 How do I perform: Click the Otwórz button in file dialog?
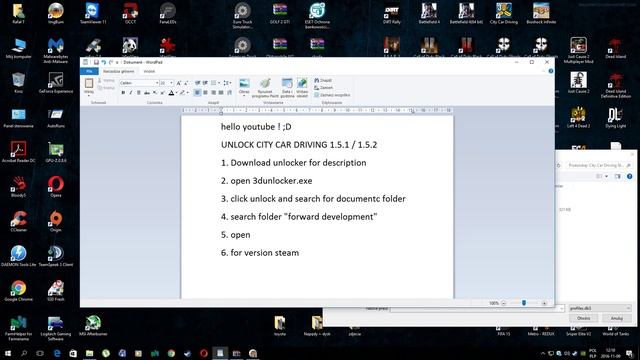(x=583, y=318)
